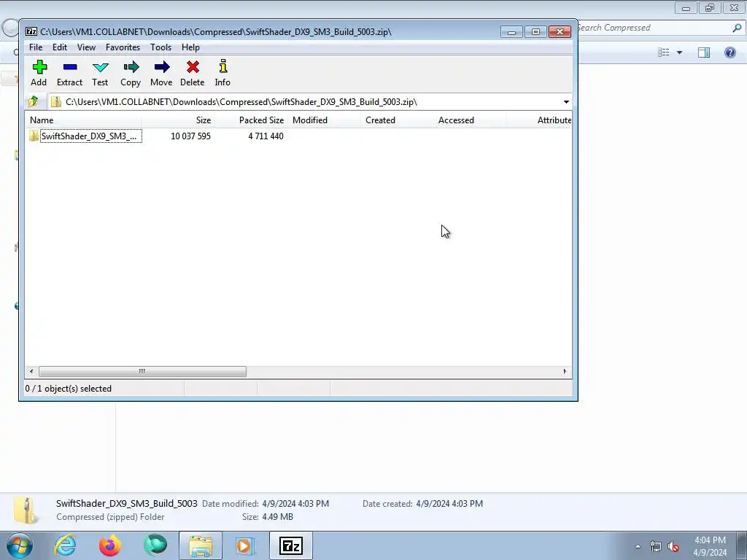
Task: Click the green Add icon in 7-Zip
Action: pyautogui.click(x=39, y=67)
